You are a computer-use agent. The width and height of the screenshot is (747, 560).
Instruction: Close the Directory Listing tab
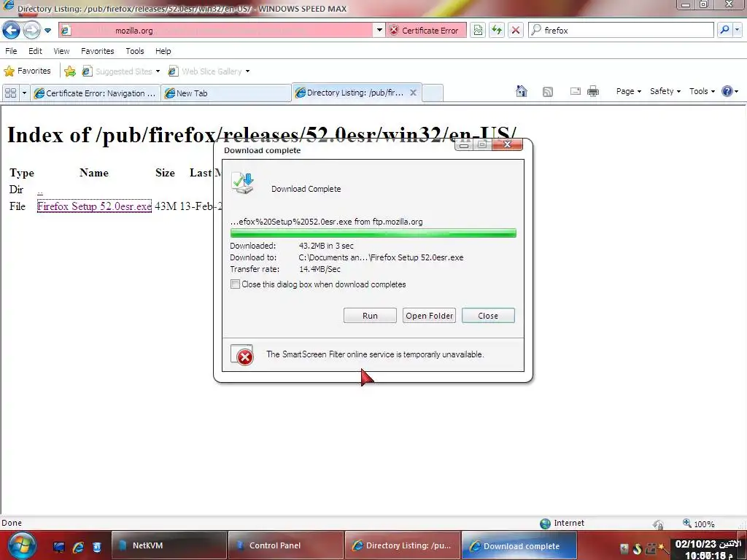(x=414, y=93)
